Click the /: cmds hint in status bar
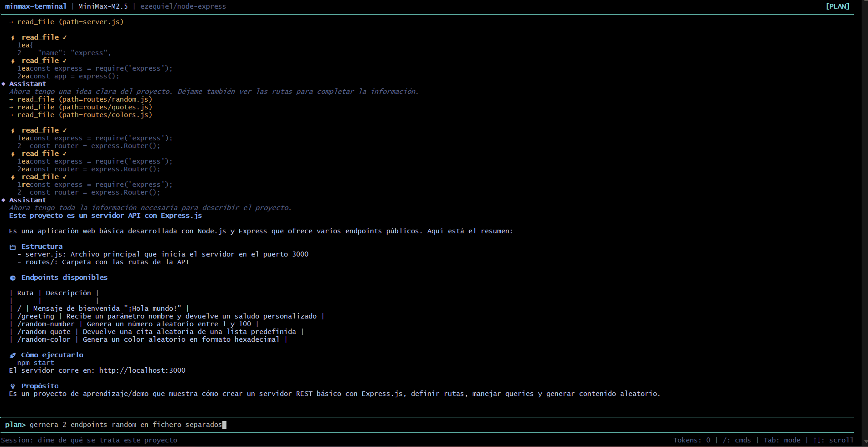This screenshot has height=447, width=868. (x=737, y=440)
